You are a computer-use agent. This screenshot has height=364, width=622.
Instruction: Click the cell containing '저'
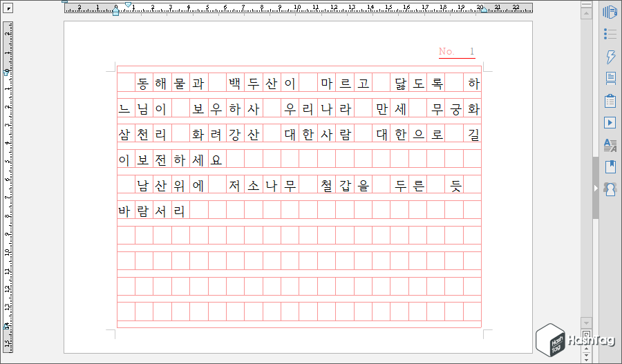(235, 184)
